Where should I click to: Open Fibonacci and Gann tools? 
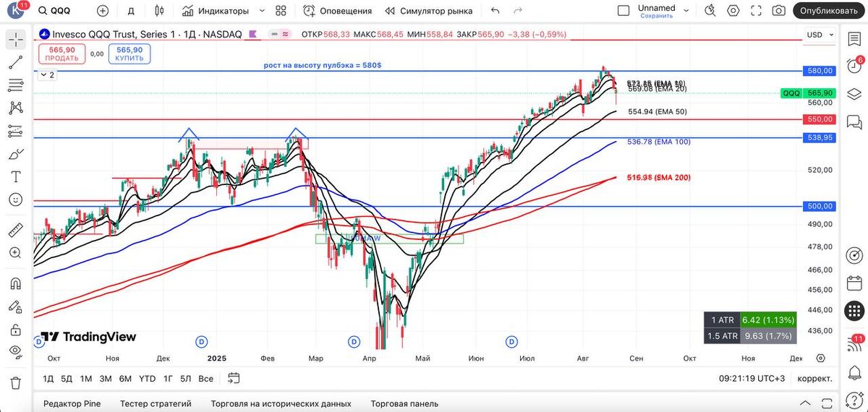16,85
